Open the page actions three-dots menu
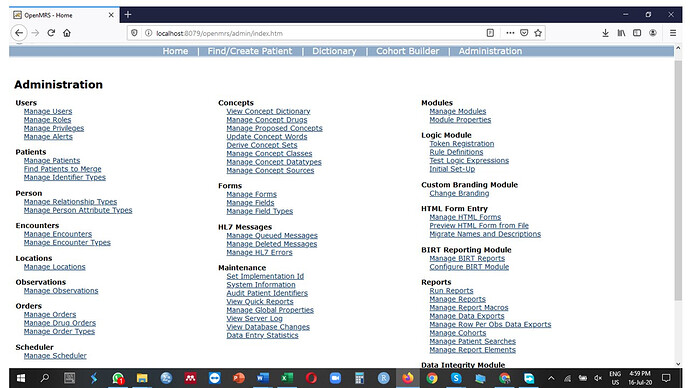This screenshot has height=388, width=690. coord(510,33)
